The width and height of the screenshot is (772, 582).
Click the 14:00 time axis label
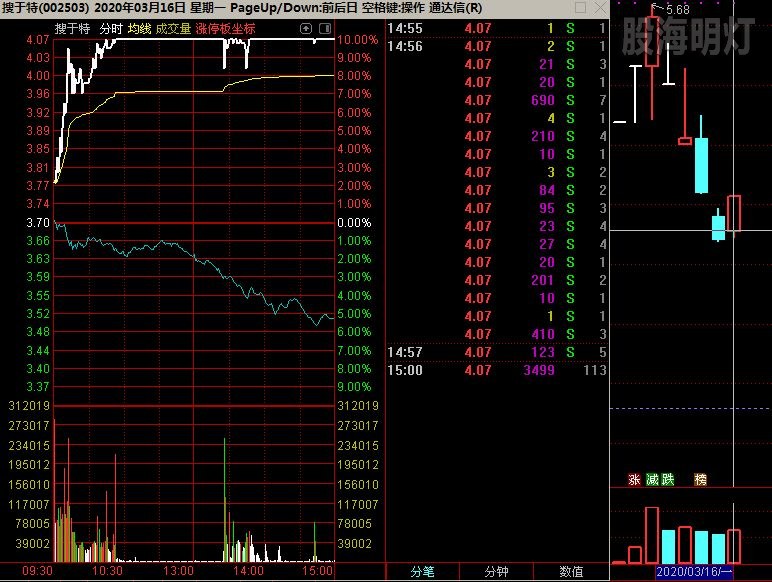[x=248, y=571]
